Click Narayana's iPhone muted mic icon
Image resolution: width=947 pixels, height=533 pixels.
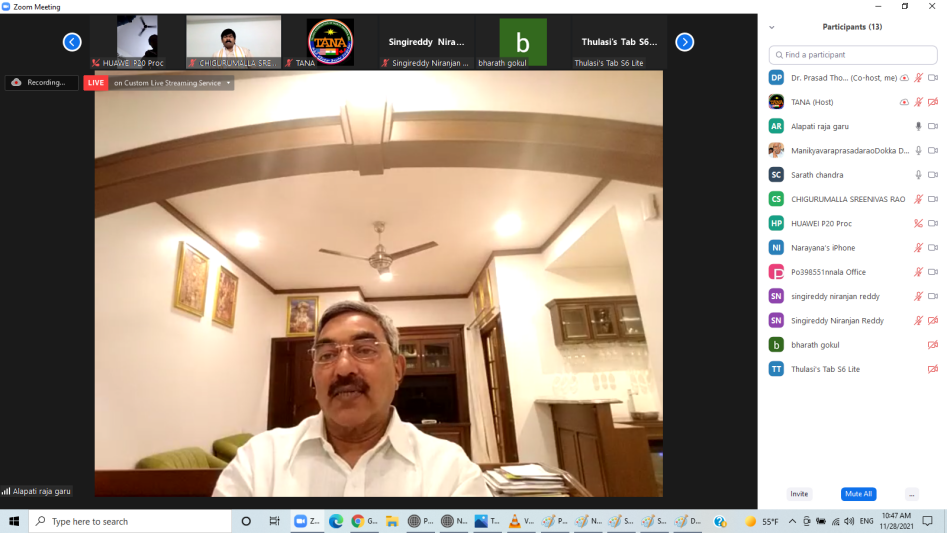pyautogui.click(x=919, y=247)
